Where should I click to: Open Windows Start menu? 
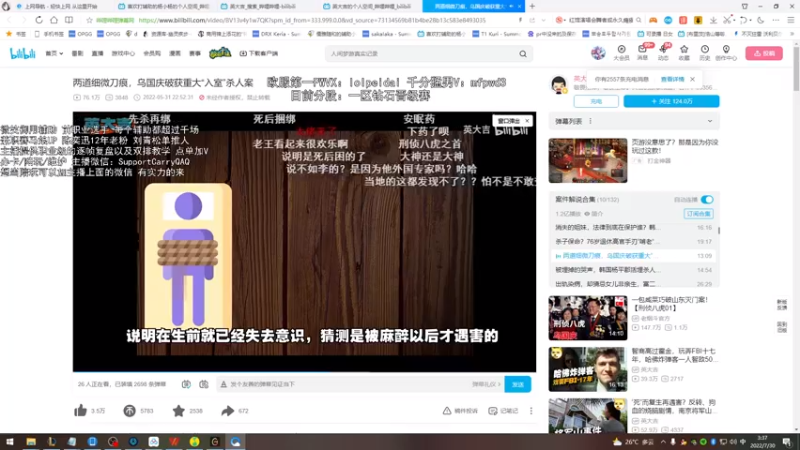pos(10,441)
